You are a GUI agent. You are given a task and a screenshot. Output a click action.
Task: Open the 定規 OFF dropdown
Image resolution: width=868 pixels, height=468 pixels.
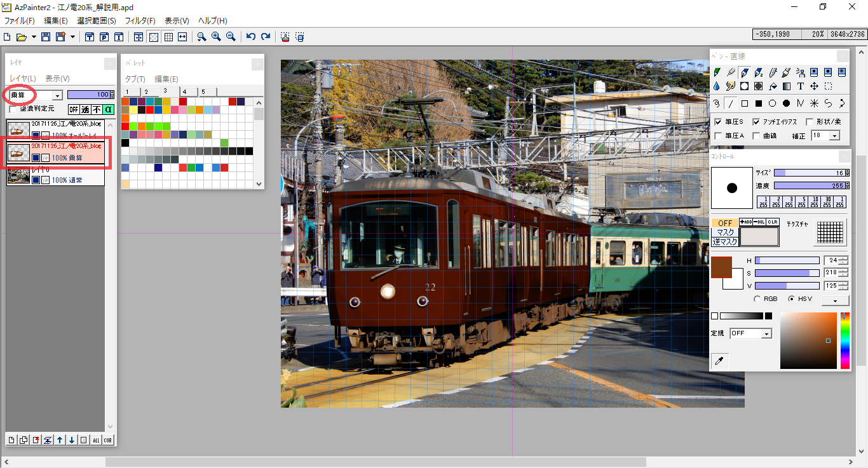point(766,333)
